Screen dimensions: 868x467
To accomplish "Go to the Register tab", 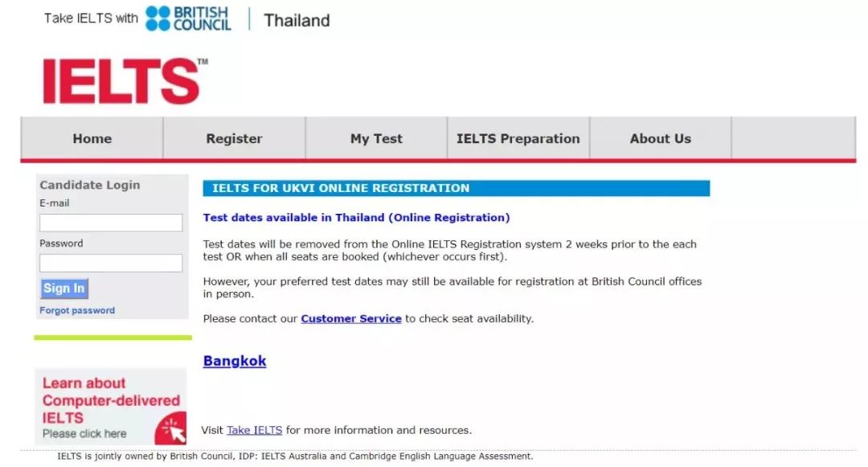I will click(x=234, y=138).
